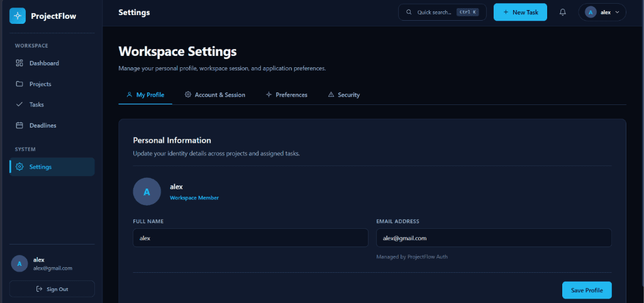Click the small avatar in top-right user menu
The image size is (644, 303).
click(591, 13)
